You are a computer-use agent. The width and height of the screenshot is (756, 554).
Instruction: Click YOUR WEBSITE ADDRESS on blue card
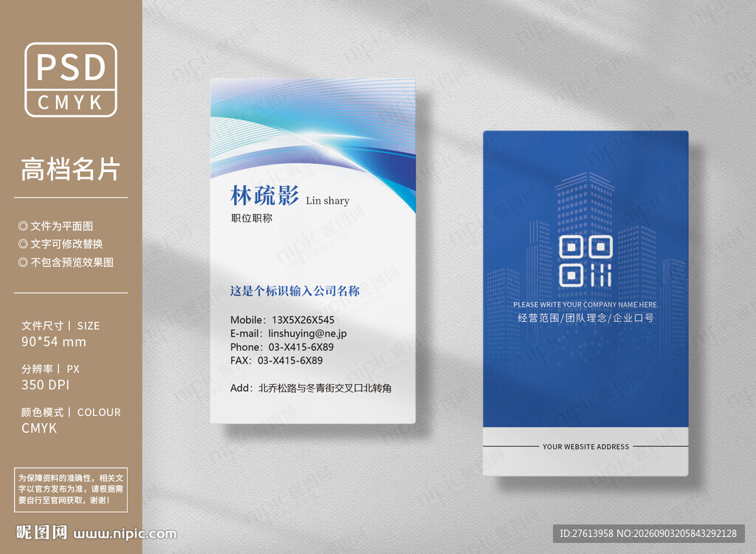[x=585, y=447]
